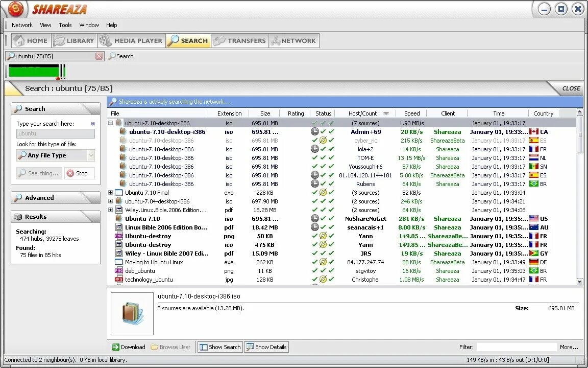Click the Canada flag on the Admin+69 row
Image resolution: width=588 pixels, height=368 pixels.
[533, 131]
